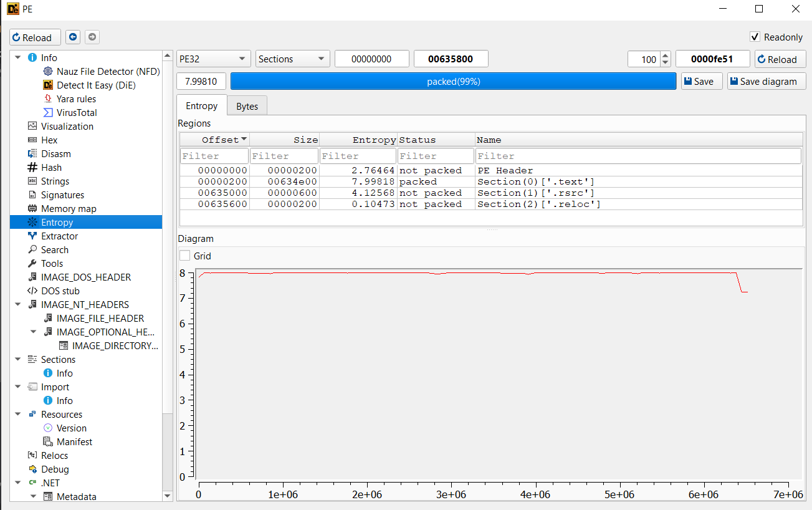Click the Size filter field
This screenshot has height=510, width=812.
tap(284, 156)
